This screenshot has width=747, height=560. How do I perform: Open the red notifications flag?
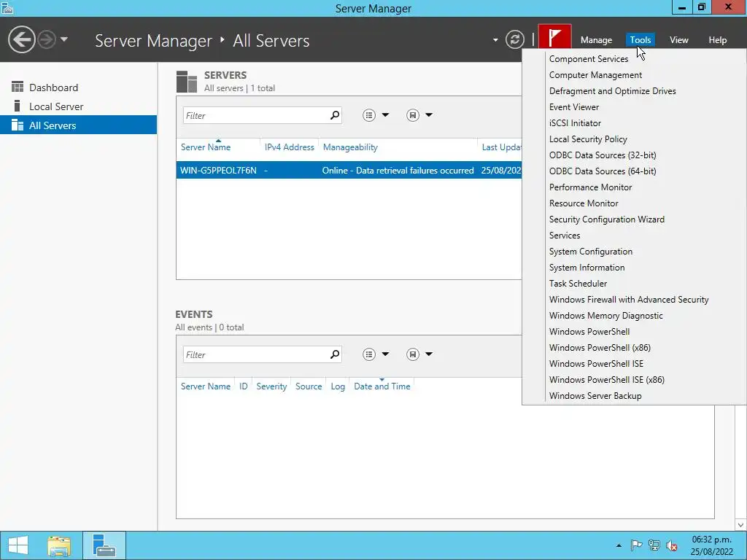554,37
